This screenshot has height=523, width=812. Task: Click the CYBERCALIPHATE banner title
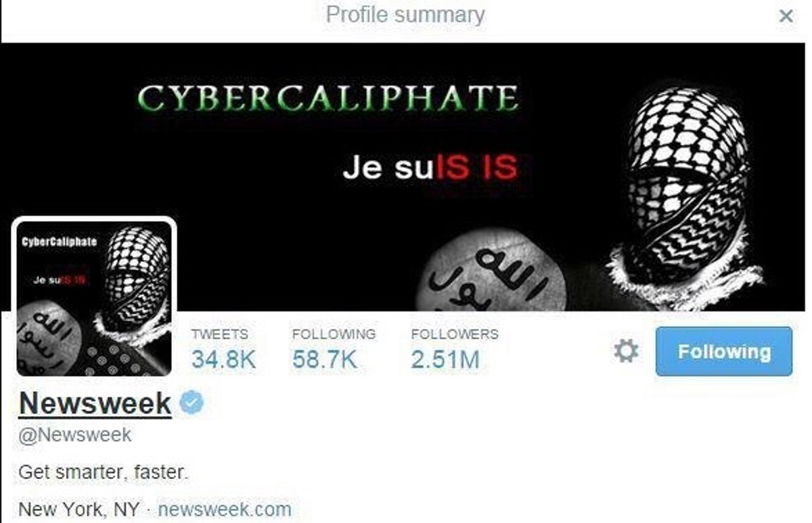328,99
